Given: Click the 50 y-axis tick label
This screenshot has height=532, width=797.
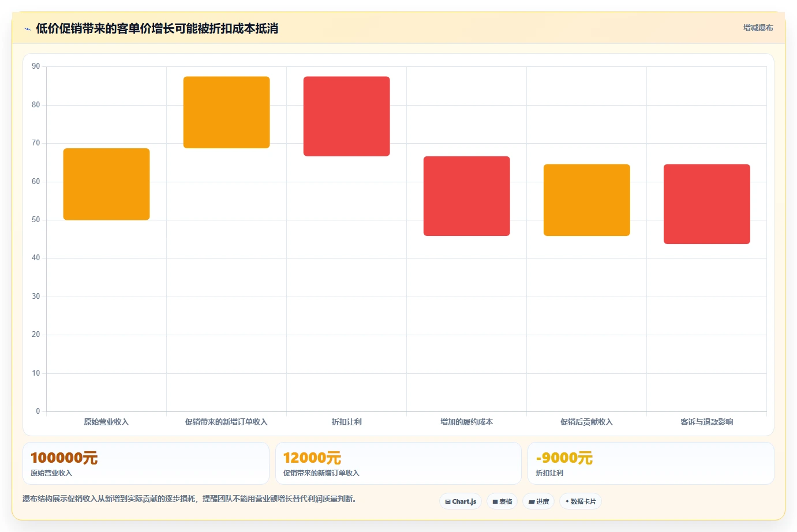Looking at the screenshot, I should (x=36, y=220).
